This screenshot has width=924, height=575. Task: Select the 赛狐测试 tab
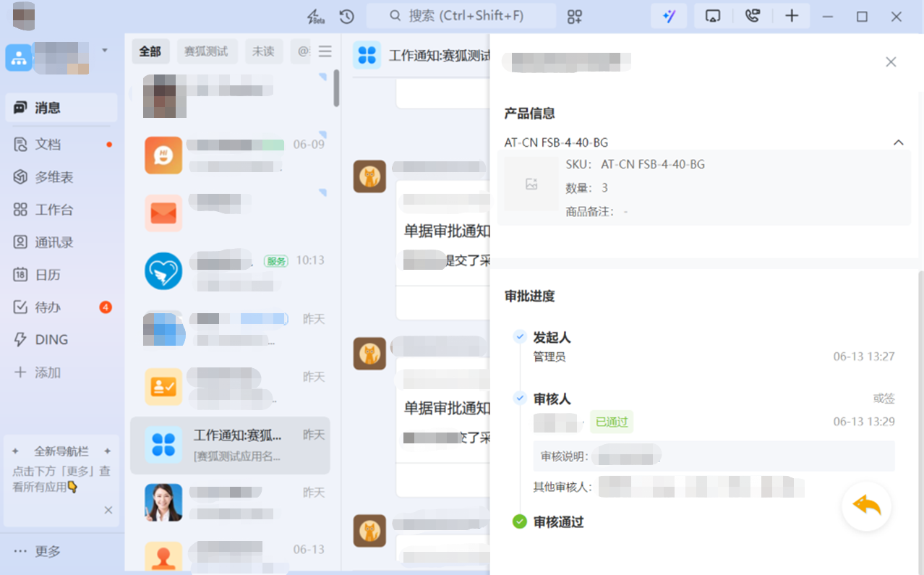pos(206,51)
